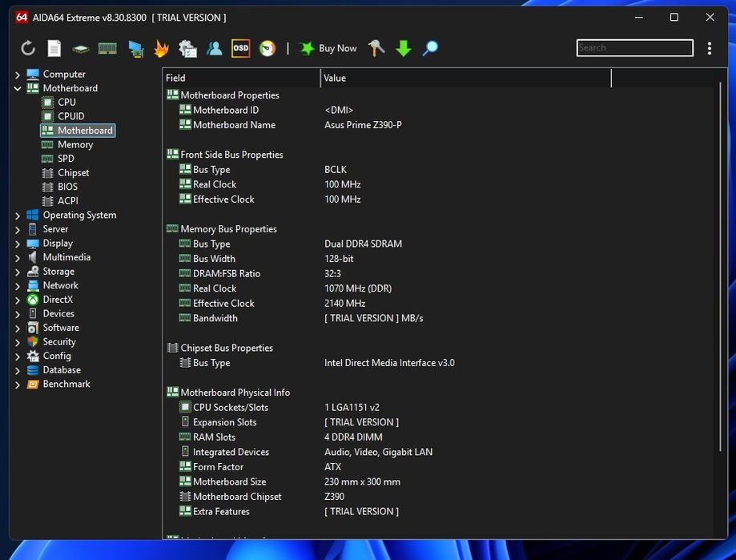Click the Refresh toolbar icon
The height and width of the screenshot is (560, 736).
coord(28,48)
